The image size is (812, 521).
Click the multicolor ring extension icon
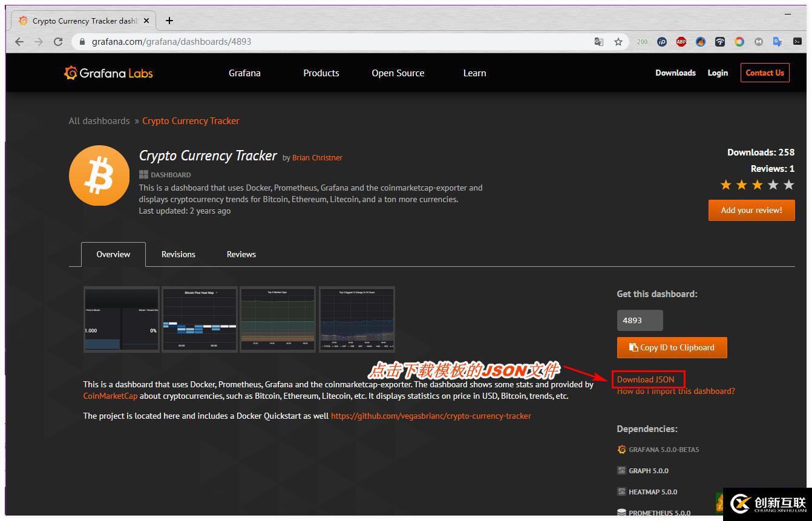[739, 42]
